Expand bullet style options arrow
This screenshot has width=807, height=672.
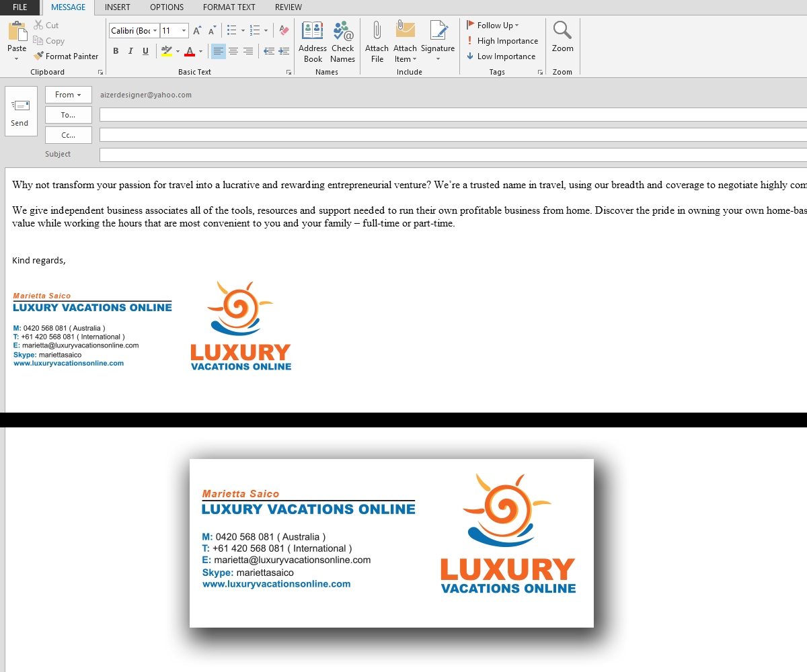(243, 31)
